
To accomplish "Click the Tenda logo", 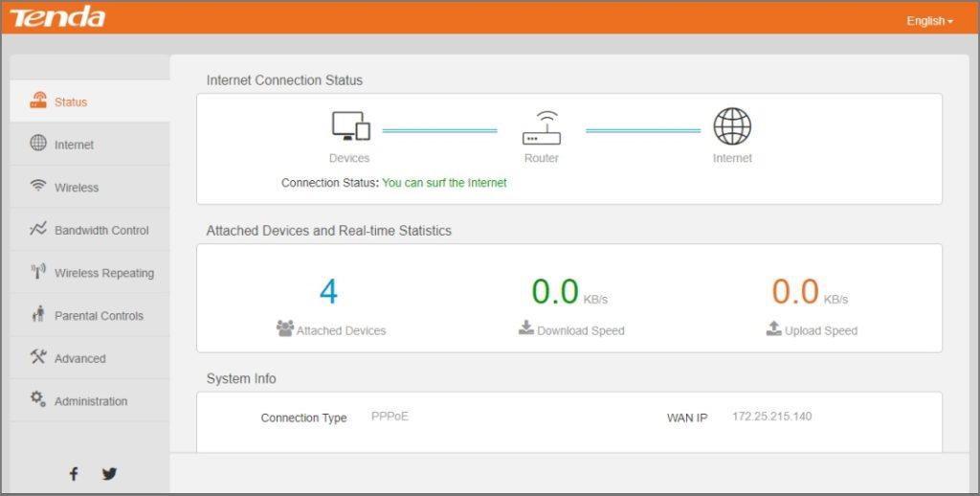I will click(x=56, y=17).
